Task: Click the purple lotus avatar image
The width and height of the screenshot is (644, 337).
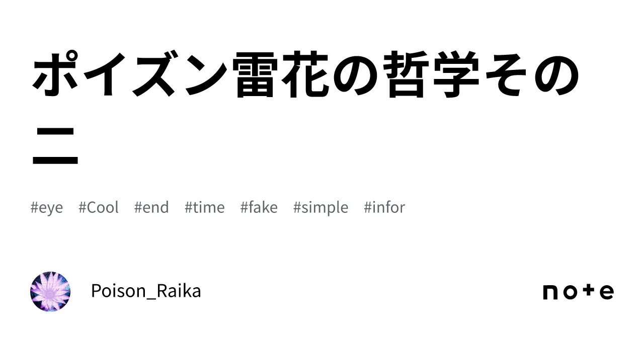Action: pyautogui.click(x=50, y=292)
